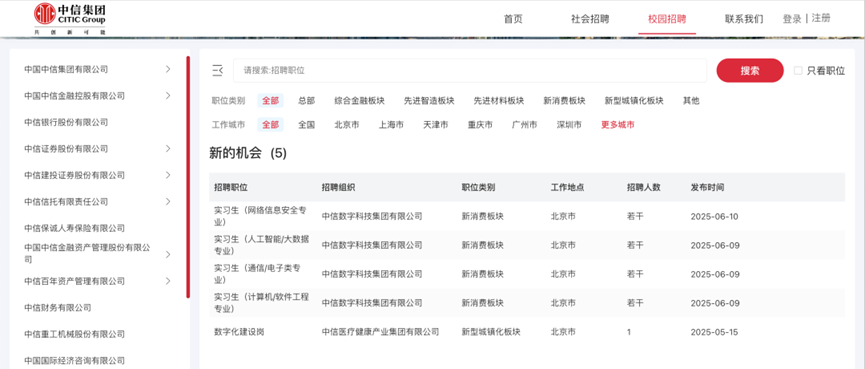Filter work city by 广州市
The width and height of the screenshot is (865, 369).
525,125
